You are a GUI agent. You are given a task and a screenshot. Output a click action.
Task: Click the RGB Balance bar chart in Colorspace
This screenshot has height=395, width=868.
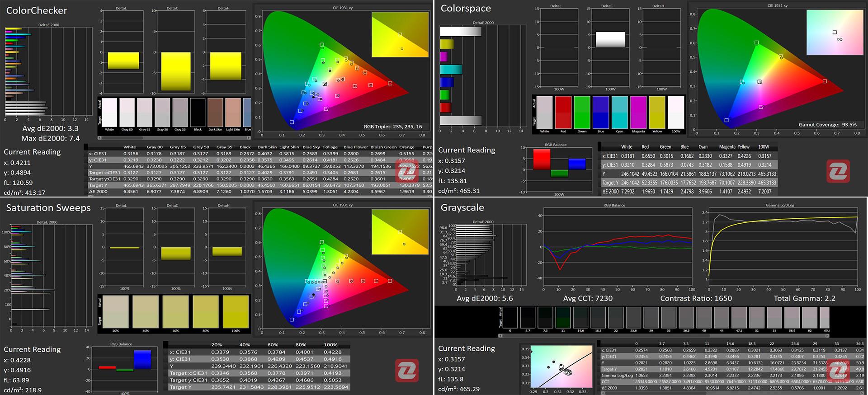[x=559, y=169]
